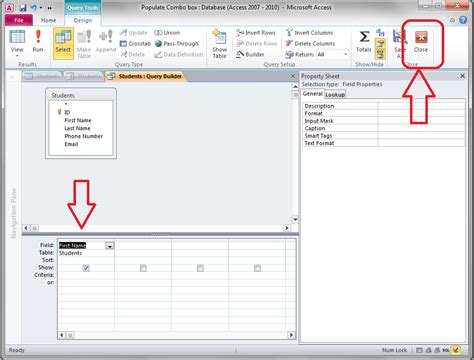Click scroll-right arrow of design grid
This screenshot has height=360, width=474.
pyautogui.click(x=291, y=335)
